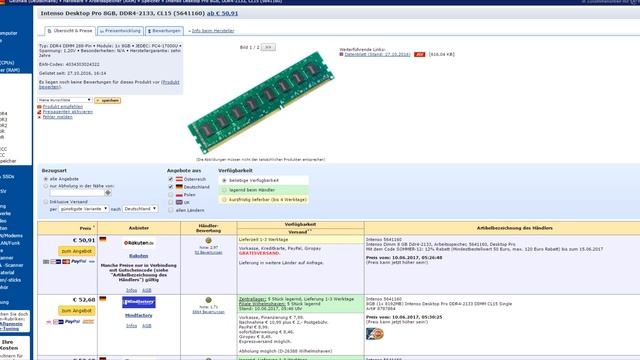Image resolution: width=640 pixels, height=360 pixels.
Task: Click the Anbieter column header
Action: (139, 228)
